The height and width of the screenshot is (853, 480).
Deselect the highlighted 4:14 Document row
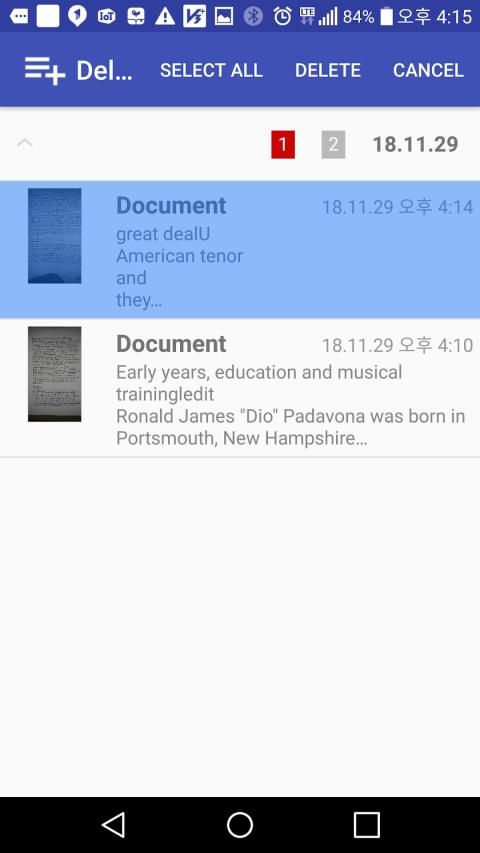point(240,250)
